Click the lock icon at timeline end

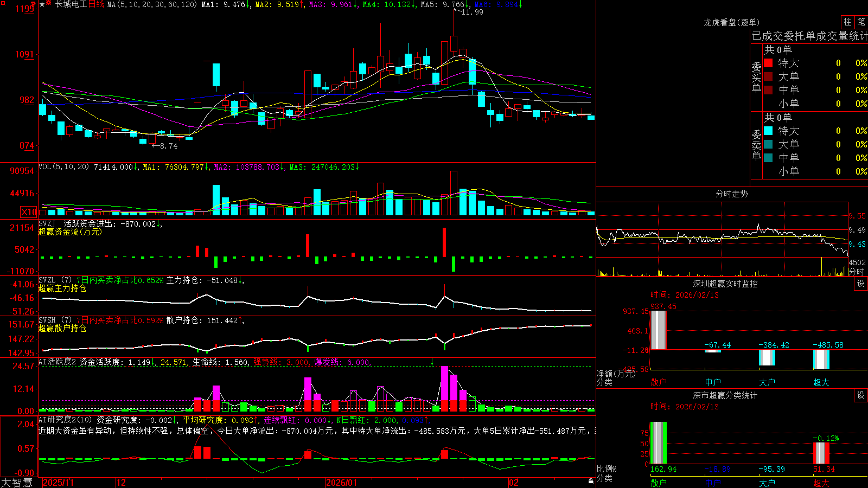point(591,481)
